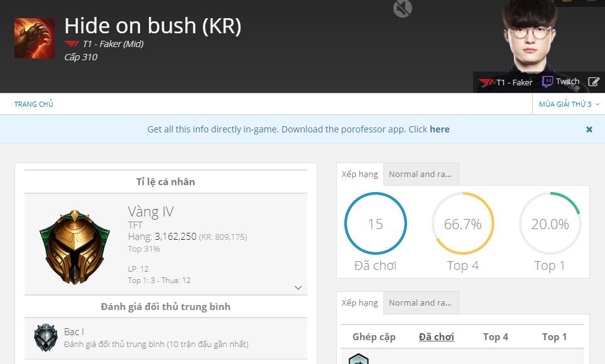This screenshot has height=364, width=605.
Task: Click the T1 team logo beside Faker (Mid)
Action: coord(72,44)
